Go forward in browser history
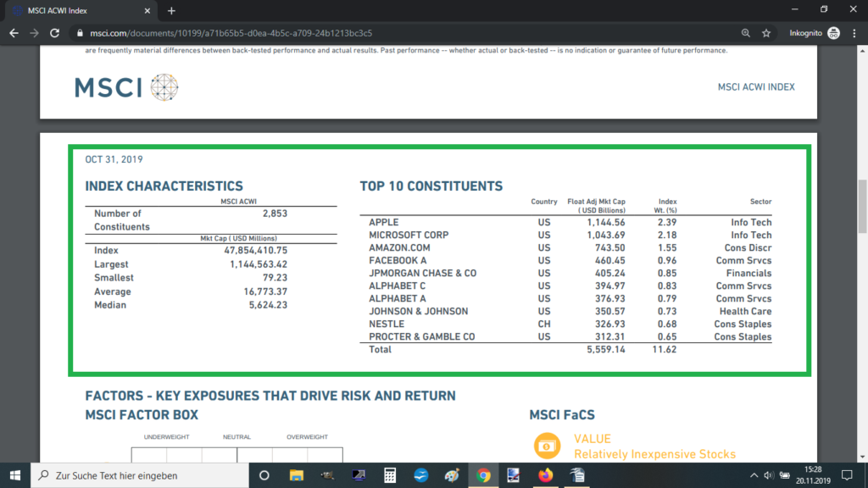 (34, 33)
